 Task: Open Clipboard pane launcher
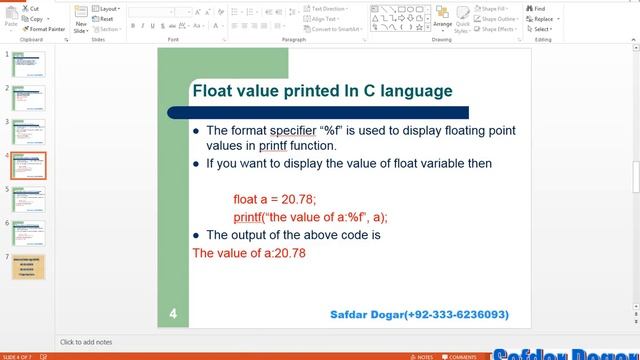(x=66, y=40)
